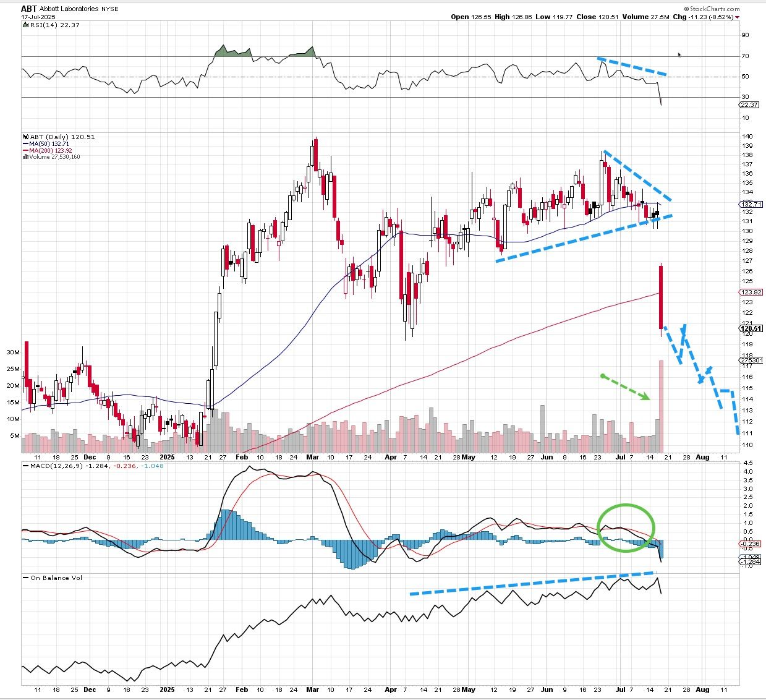Viewport: 766px width, 700px height.
Task: Click the ABT ticker symbol in header
Action: coord(28,9)
